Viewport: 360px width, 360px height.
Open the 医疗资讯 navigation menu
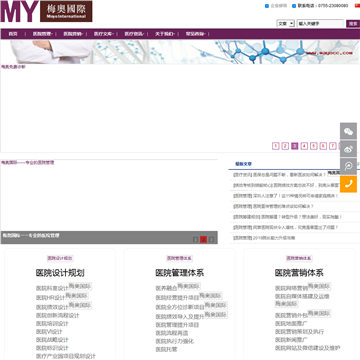coord(135,34)
